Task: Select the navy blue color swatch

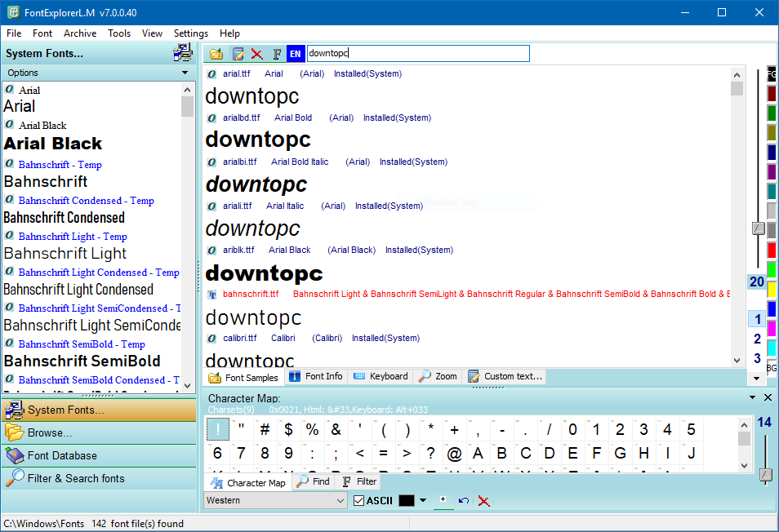Action: pos(772,153)
